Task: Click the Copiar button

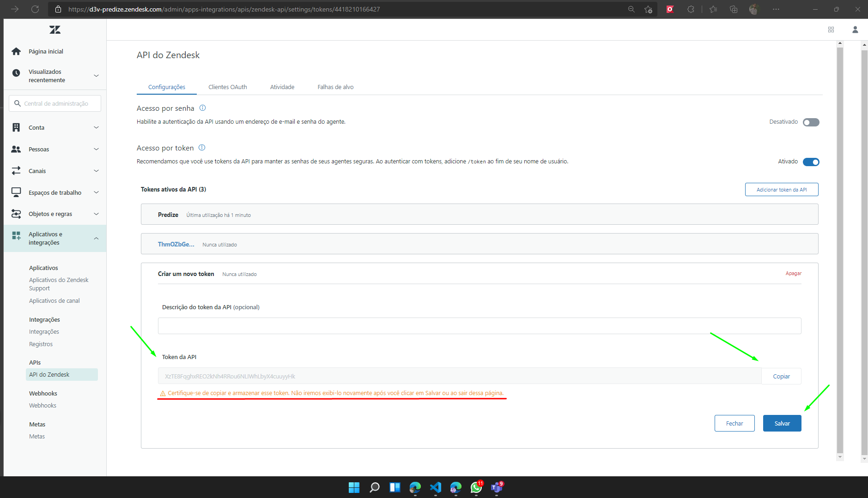Action: click(x=781, y=376)
